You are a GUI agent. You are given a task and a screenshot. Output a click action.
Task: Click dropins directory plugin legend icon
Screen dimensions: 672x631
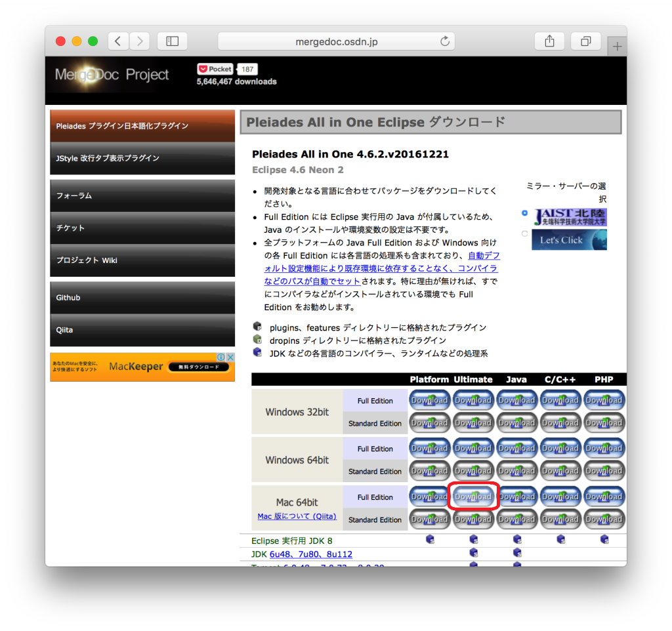pyautogui.click(x=257, y=339)
